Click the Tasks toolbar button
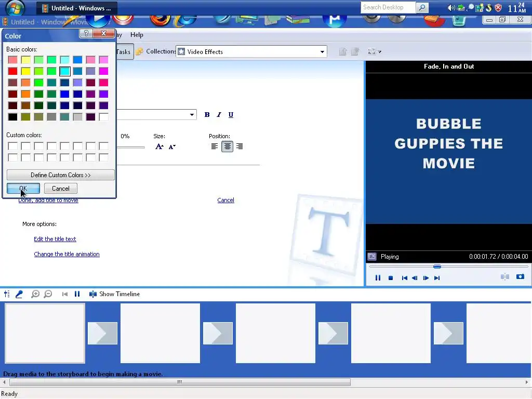Screen dimensions: 532x399 pyautogui.click(x=124, y=51)
